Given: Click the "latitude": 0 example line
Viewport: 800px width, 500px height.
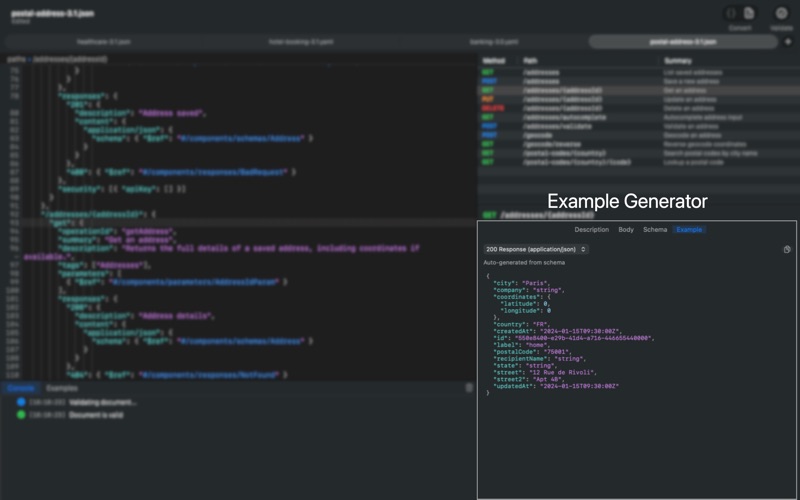Looking at the screenshot, I should (x=525, y=304).
